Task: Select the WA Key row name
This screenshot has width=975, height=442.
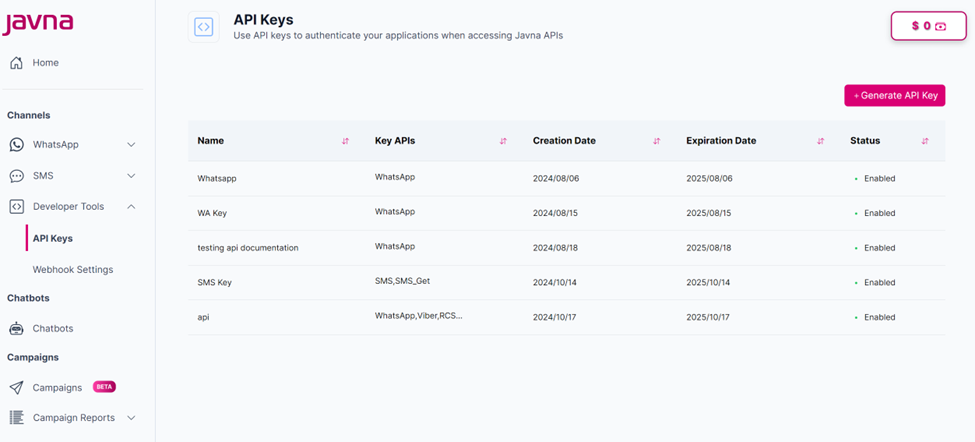Action: (x=212, y=213)
